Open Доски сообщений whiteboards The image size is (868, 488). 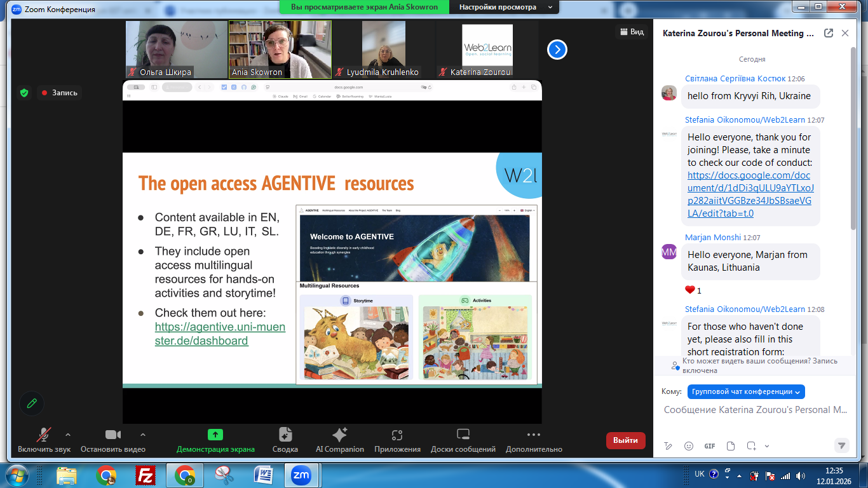pyautogui.click(x=463, y=440)
